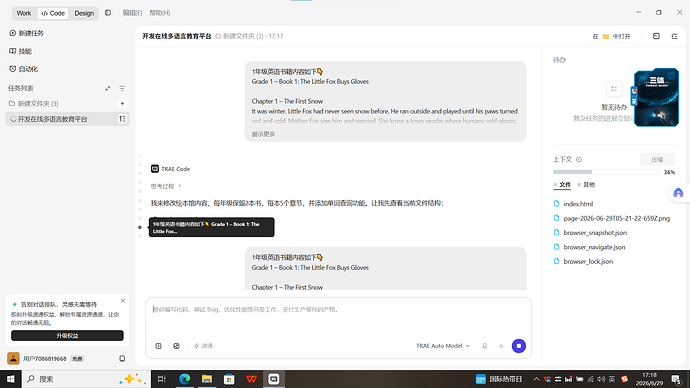Add a task with the plus icon beside 新建文件夹

pos(122,103)
